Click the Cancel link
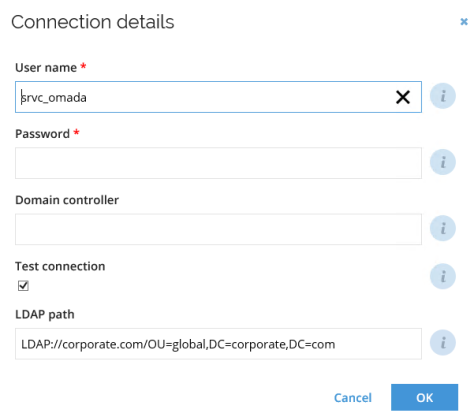The height and width of the screenshot is (417, 474). tap(353, 398)
